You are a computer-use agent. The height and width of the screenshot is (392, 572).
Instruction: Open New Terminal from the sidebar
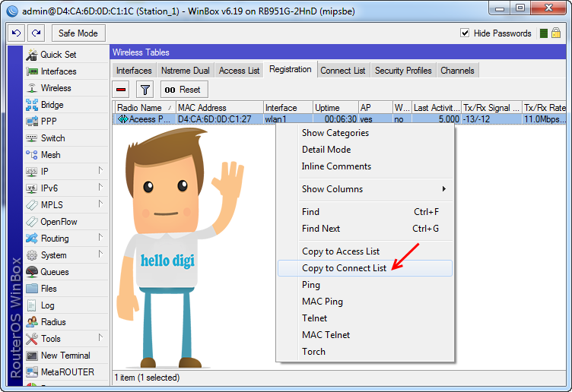tap(67, 356)
